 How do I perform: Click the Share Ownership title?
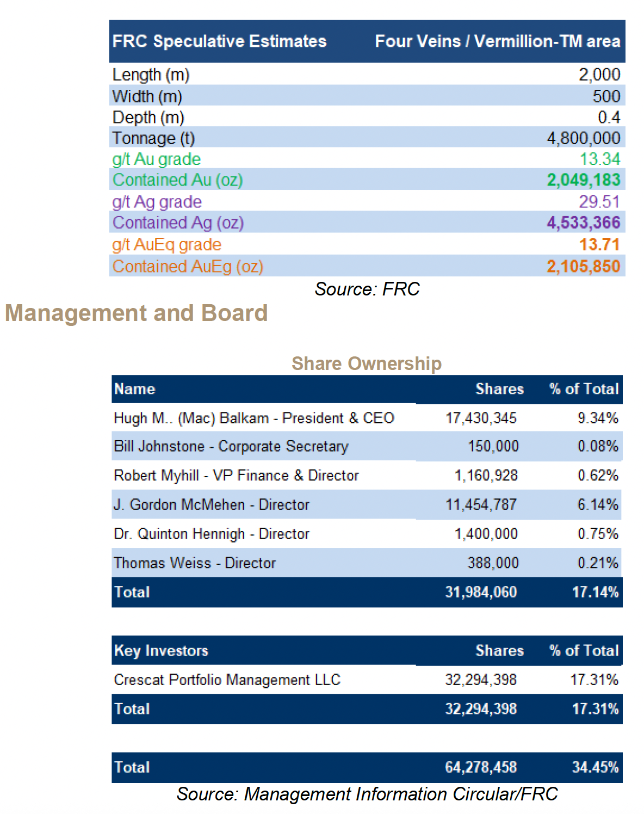367,363
